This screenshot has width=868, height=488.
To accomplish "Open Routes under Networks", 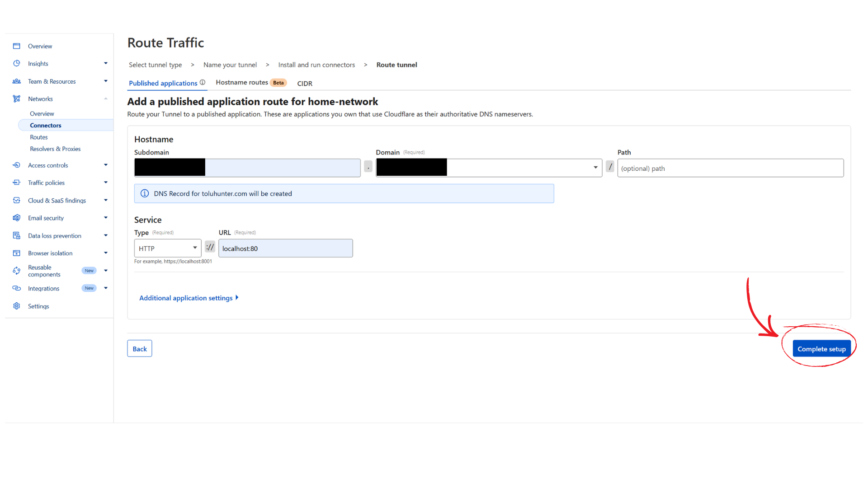I will (x=39, y=137).
